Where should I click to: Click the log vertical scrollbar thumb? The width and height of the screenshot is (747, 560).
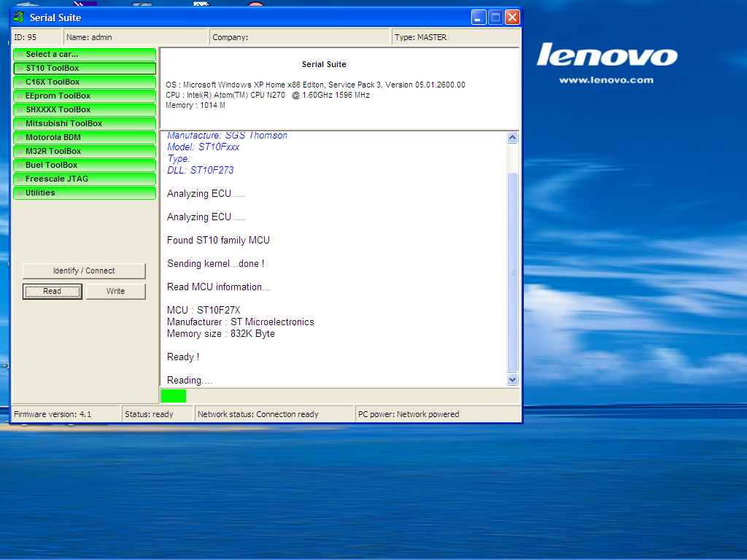pyautogui.click(x=513, y=272)
